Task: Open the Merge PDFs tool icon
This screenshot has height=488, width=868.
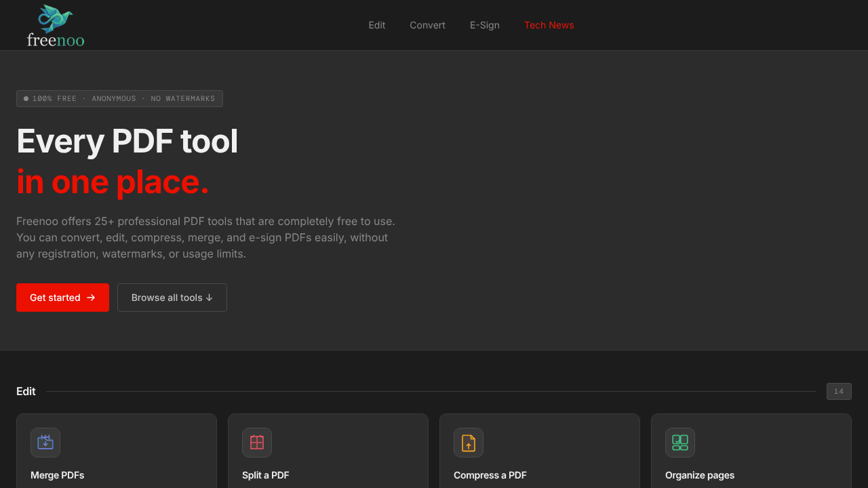Action: point(45,443)
